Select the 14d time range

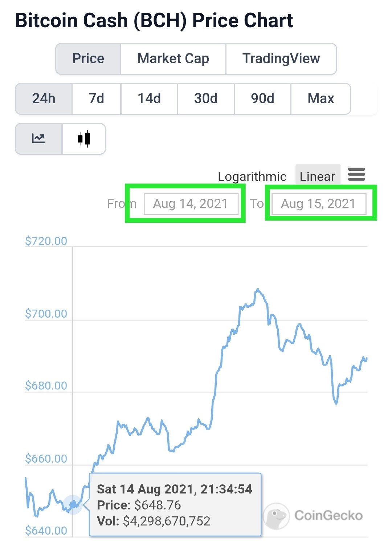point(149,99)
